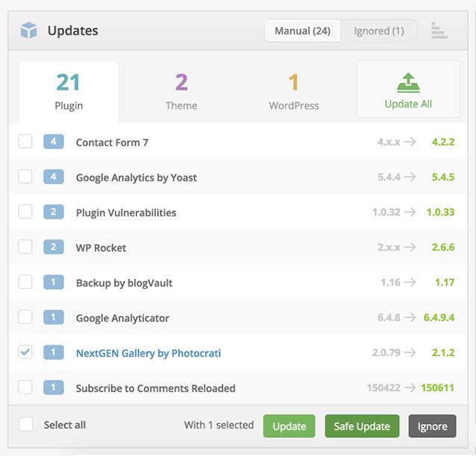Click the light green Update button

click(289, 426)
